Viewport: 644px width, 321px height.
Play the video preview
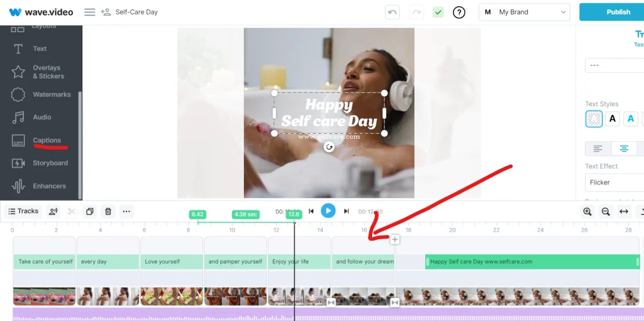pyautogui.click(x=328, y=211)
